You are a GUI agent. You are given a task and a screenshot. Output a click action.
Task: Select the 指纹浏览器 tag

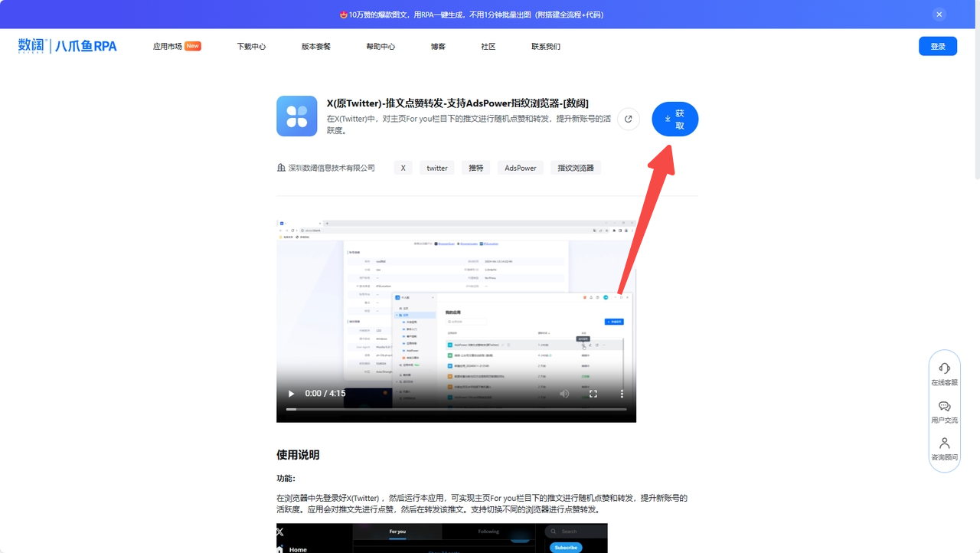(576, 168)
